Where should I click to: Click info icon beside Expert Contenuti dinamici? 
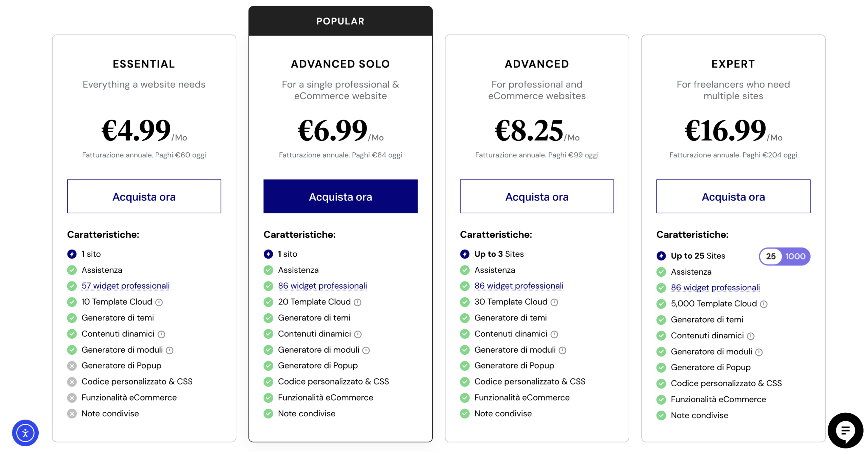click(x=751, y=336)
